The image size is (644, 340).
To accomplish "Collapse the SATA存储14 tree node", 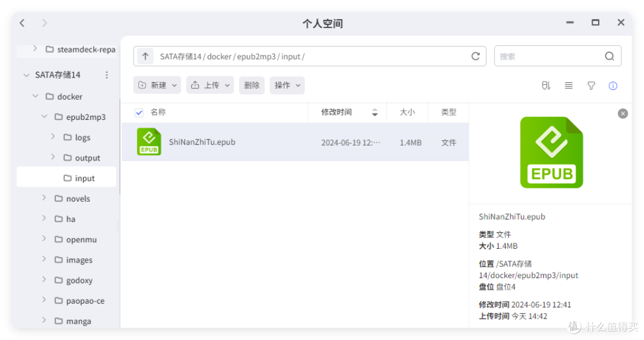I will (x=26, y=75).
